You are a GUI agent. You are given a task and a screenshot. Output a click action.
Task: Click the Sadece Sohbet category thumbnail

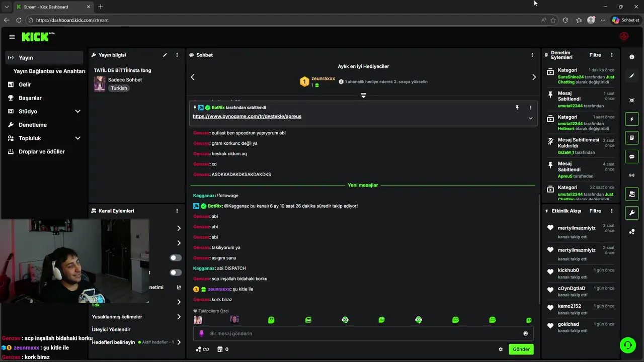[x=100, y=83]
